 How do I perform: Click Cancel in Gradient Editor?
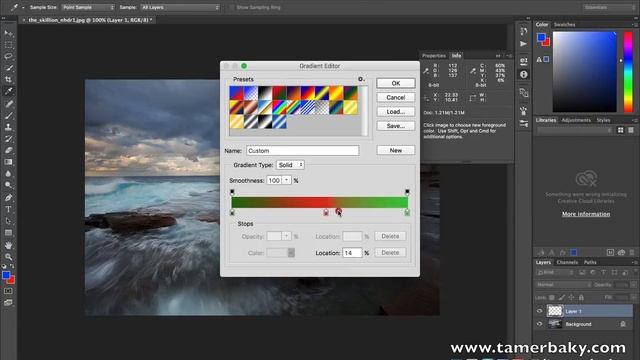(x=396, y=98)
